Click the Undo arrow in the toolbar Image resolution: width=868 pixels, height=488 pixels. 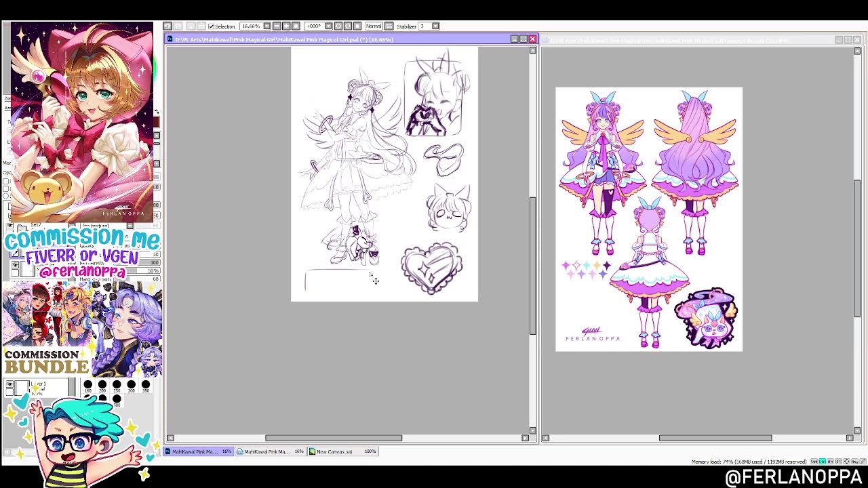[168, 26]
